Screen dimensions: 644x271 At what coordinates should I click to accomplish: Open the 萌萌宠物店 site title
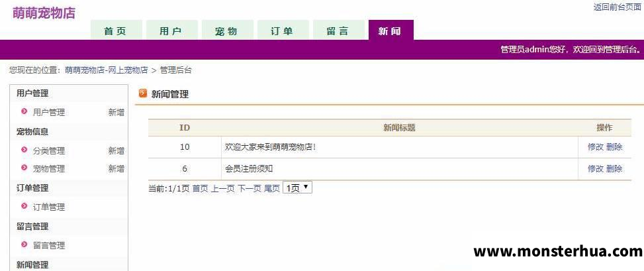44,13
